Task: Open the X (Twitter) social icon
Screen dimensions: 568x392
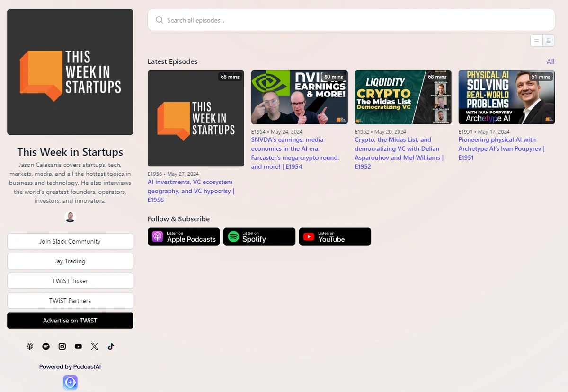Action: click(x=95, y=347)
